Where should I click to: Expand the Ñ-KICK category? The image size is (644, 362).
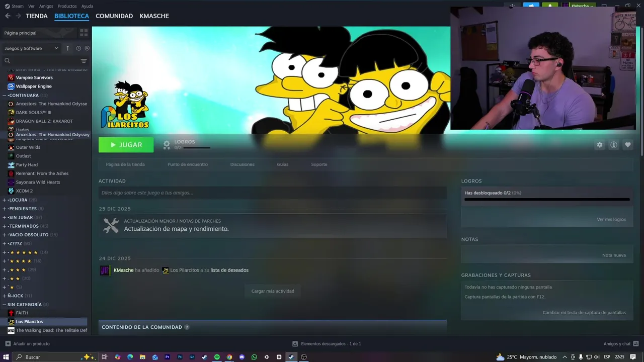5,296
